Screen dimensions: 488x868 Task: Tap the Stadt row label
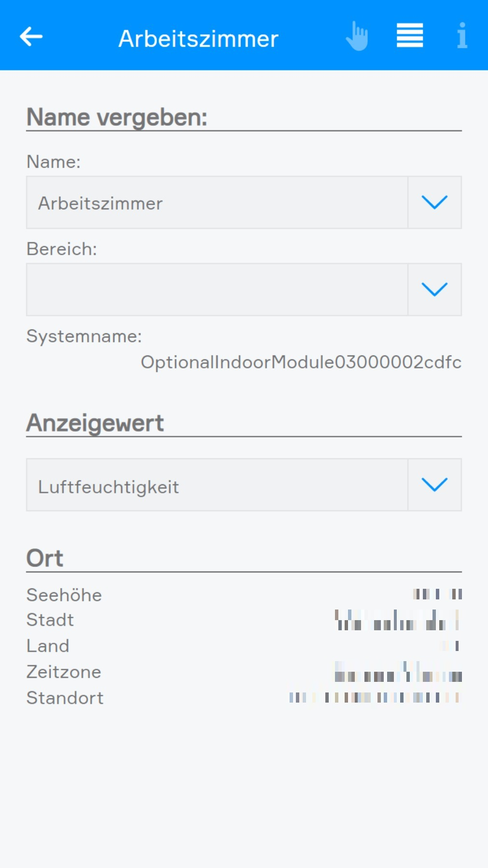click(x=50, y=620)
